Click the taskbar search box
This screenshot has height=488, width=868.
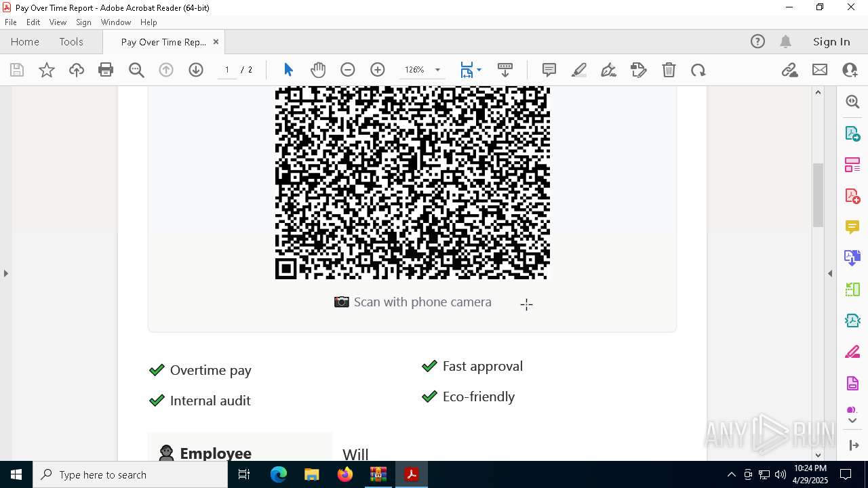(x=130, y=474)
